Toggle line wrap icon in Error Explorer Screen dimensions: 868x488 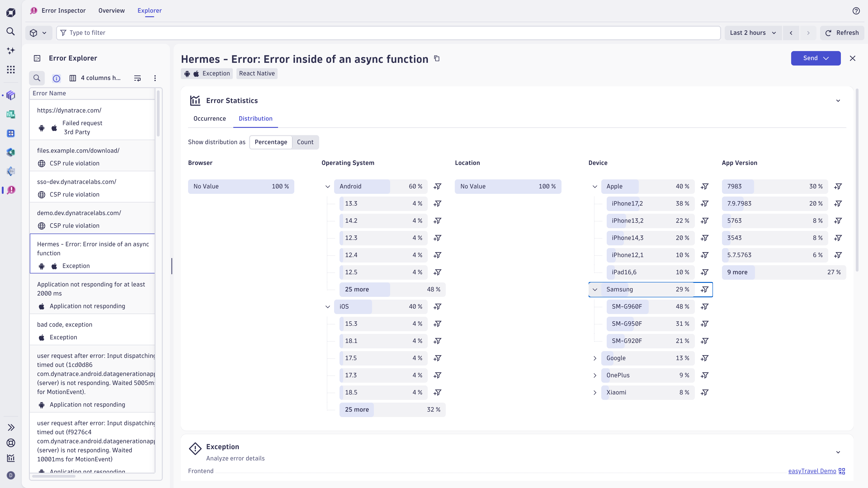(x=137, y=78)
